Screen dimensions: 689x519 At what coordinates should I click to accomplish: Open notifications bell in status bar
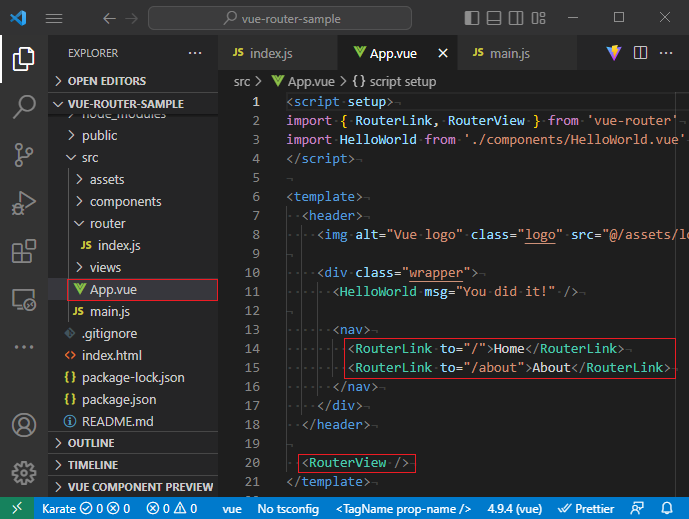coord(667,508)
